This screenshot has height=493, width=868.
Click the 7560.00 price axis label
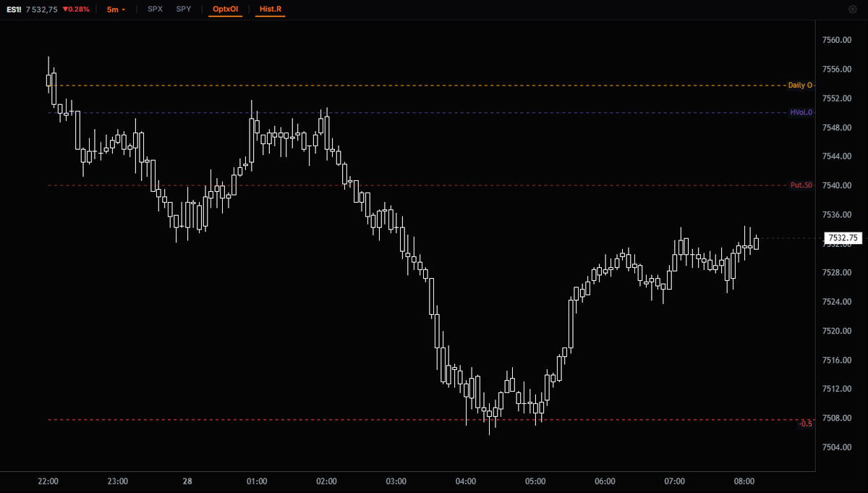(x=836, y=40)
